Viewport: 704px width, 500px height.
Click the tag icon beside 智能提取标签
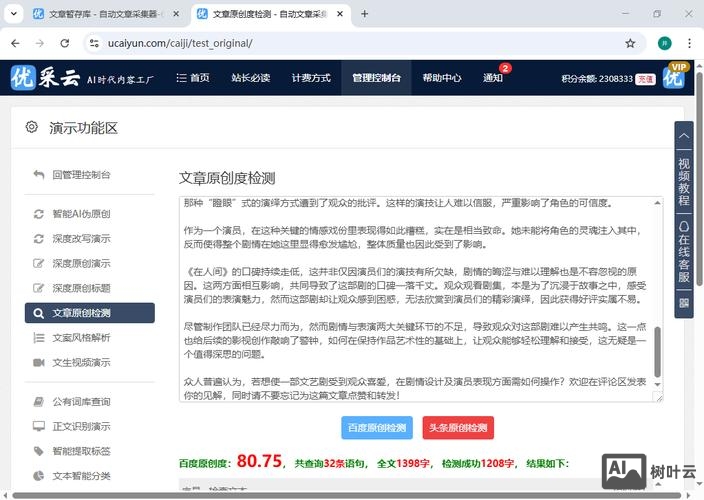(39, 451)
